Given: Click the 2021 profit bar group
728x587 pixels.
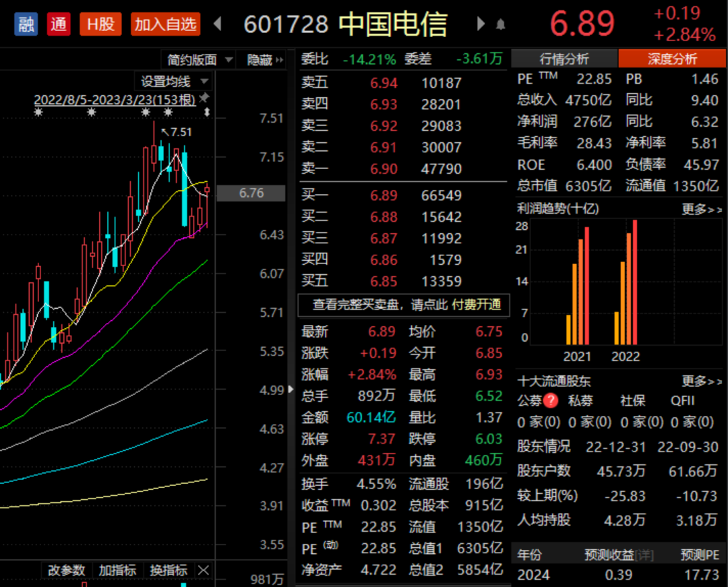Looking at the screenshot, I should tap(578, 285).
